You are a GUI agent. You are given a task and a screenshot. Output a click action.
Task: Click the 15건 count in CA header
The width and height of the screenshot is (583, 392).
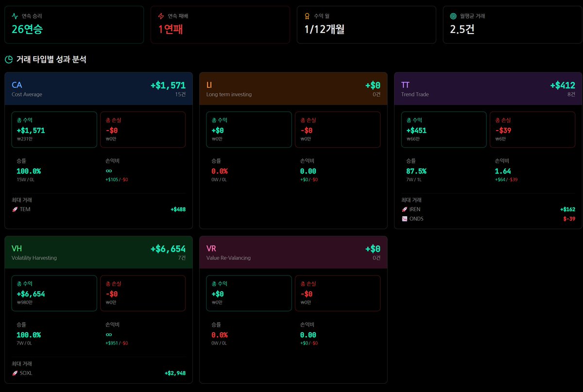(180, 94)
